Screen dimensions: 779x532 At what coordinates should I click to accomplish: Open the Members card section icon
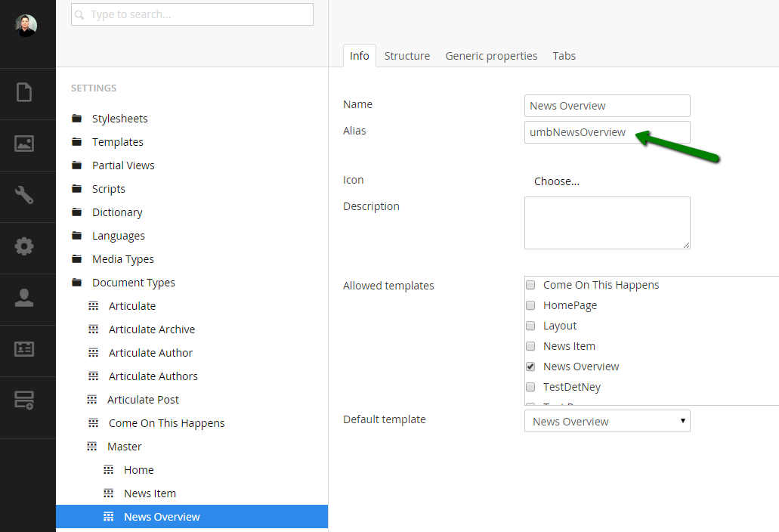point(24,348)
